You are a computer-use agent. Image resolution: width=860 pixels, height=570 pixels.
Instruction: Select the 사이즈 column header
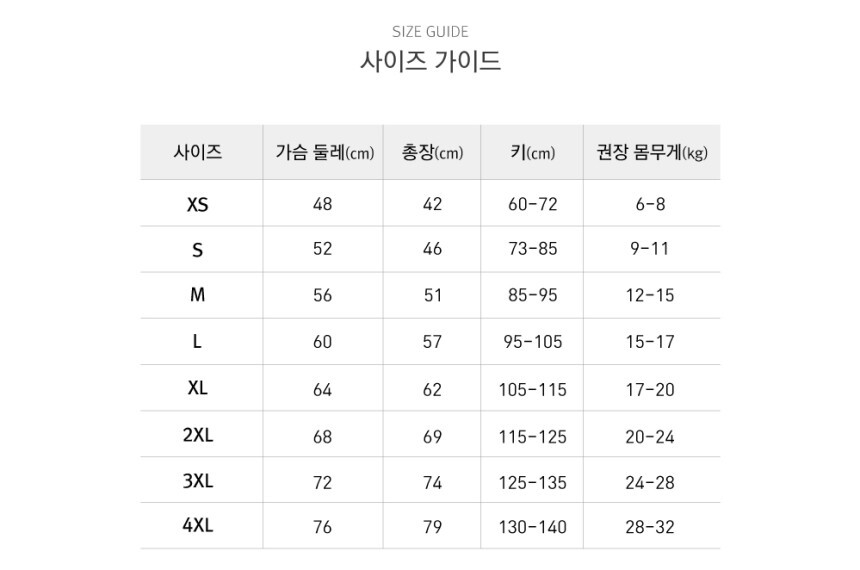click(198, 153)
